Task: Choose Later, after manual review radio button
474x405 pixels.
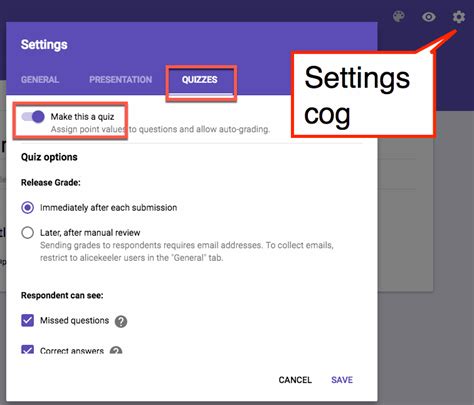Action: point(27,233)
